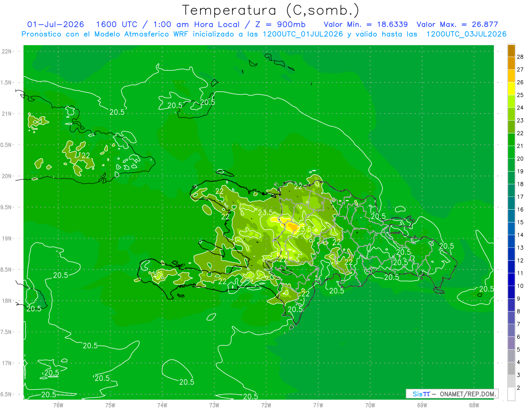The width and height of the screenshot is (532, 411).
Task: Click the legend value label 12
Action: pos(520,260)
